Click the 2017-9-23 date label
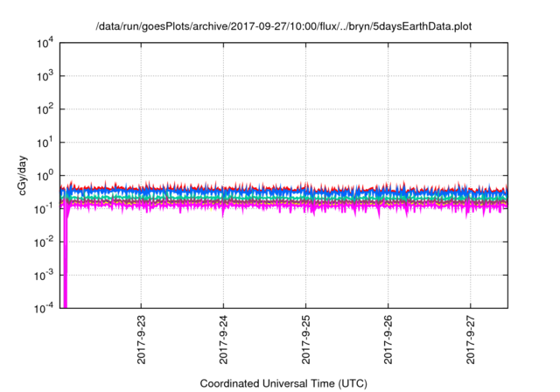Viewport: 560px width, 392px height. [142, 339]
